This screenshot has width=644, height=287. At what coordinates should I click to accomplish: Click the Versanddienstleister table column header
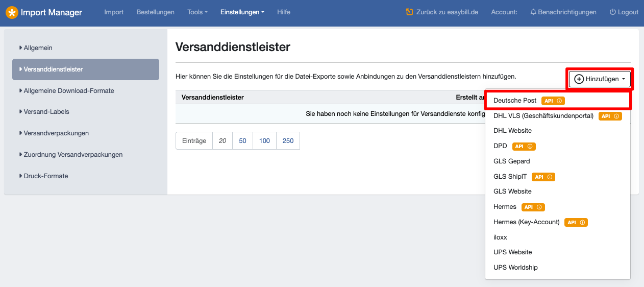(x=213, y=97)
